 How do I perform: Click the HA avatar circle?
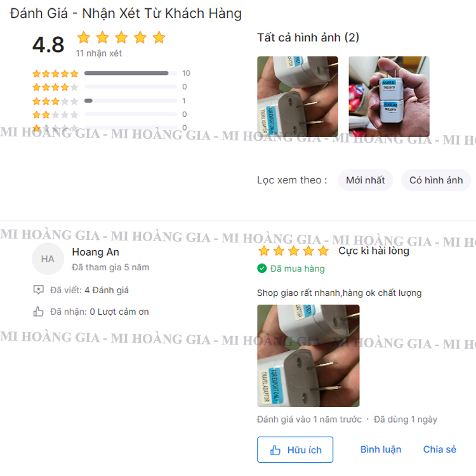(x=48, y=259)
